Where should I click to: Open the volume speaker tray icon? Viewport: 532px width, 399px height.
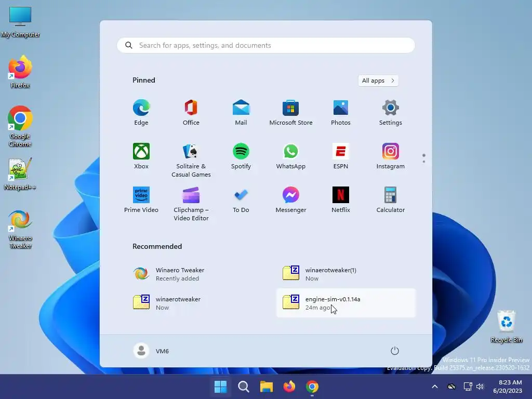(480, 387)
